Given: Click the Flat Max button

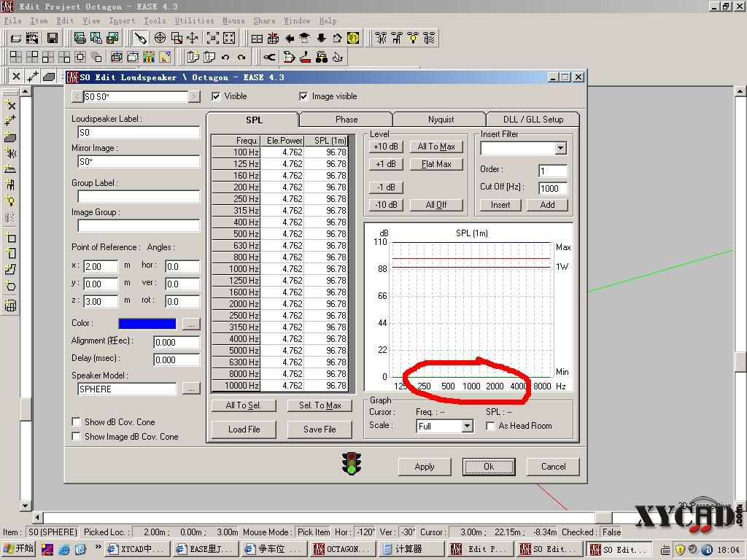Looking at the screenshot, I should coord(436,164).
